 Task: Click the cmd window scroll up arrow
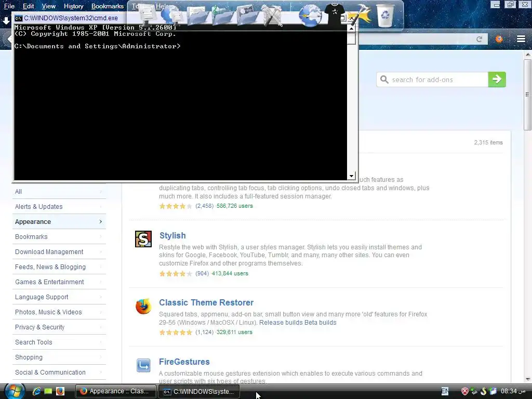click(x=352, y=29)
